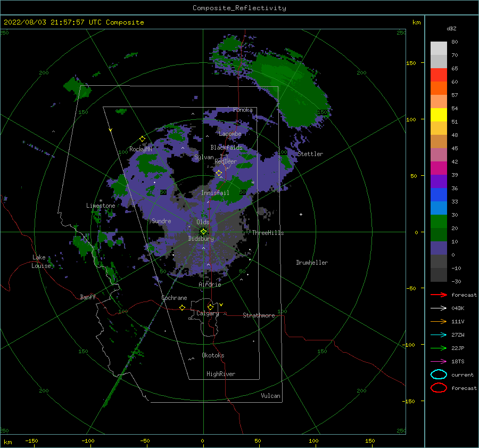The width and height of the screenshot is (479, 448).
Task: Click the royal blue 36–33 dBZ swatch
Action: pos(439,194)
